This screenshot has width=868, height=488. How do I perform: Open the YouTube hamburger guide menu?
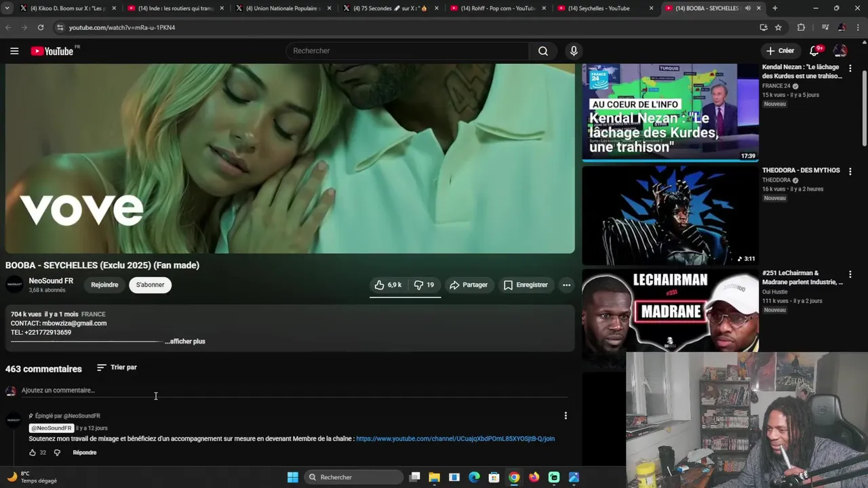click(x=14, y=51)
